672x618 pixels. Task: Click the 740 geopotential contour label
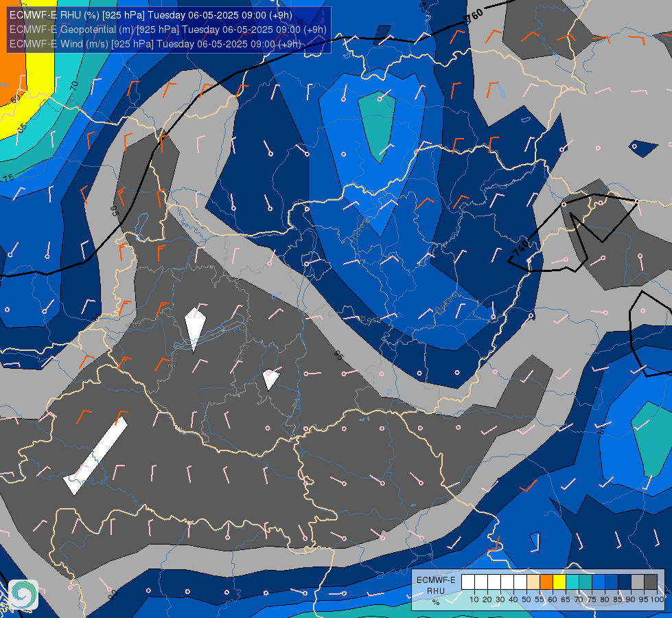[x=522, y=249]
